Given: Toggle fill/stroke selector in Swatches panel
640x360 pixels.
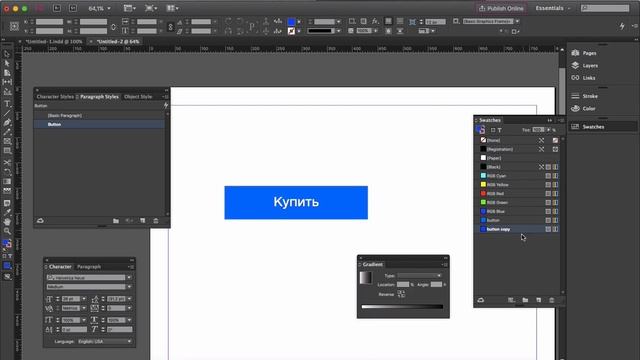Looking at the screenshot, I should [x=481, y=130].
